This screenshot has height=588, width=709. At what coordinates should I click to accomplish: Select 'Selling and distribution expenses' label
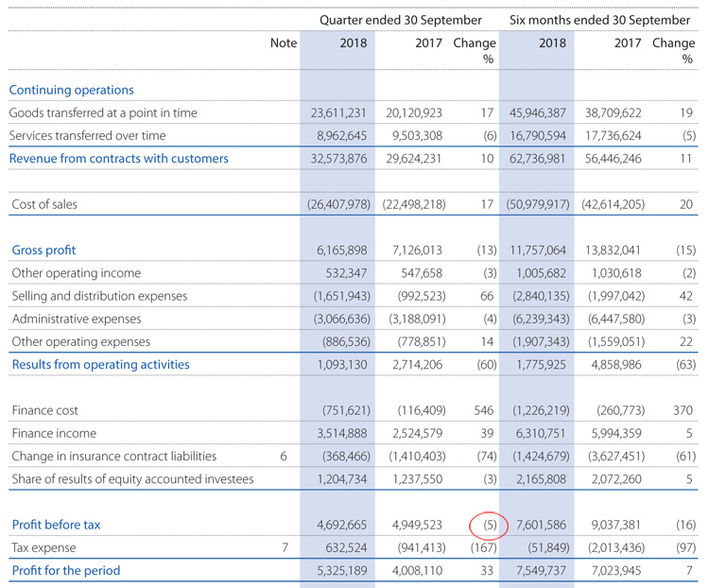[99, 296]
